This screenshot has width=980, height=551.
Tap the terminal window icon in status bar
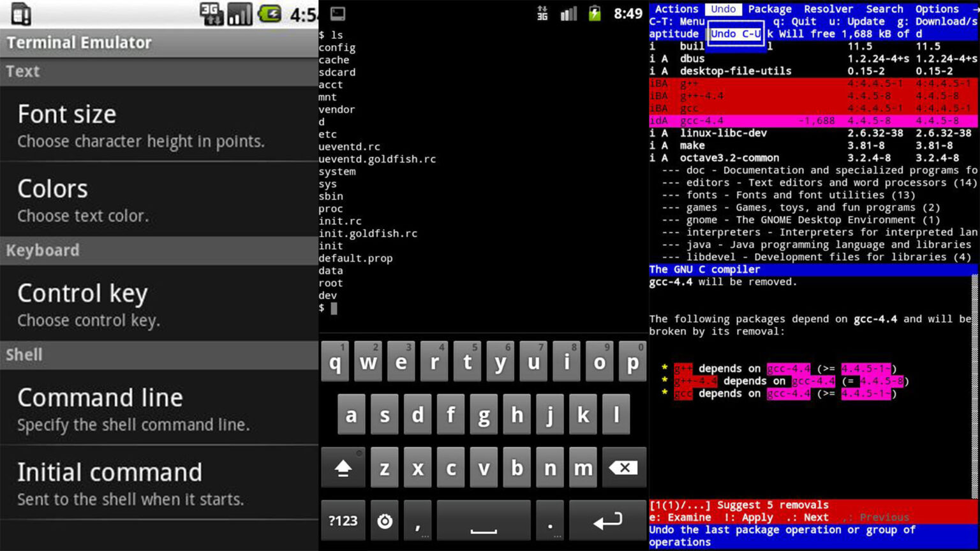tap(338, 13)
